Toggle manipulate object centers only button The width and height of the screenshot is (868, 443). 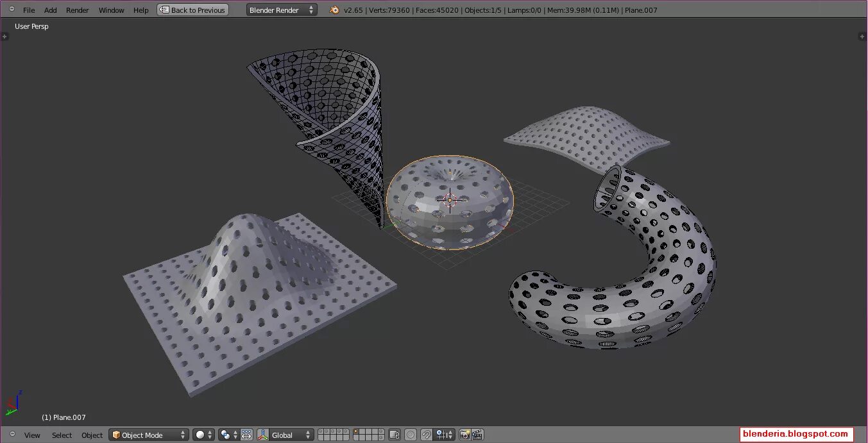(246, 435)
